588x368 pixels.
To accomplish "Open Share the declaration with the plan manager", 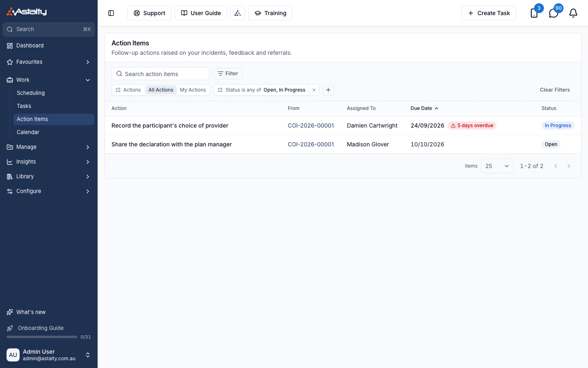I will [x=171, y=144].
